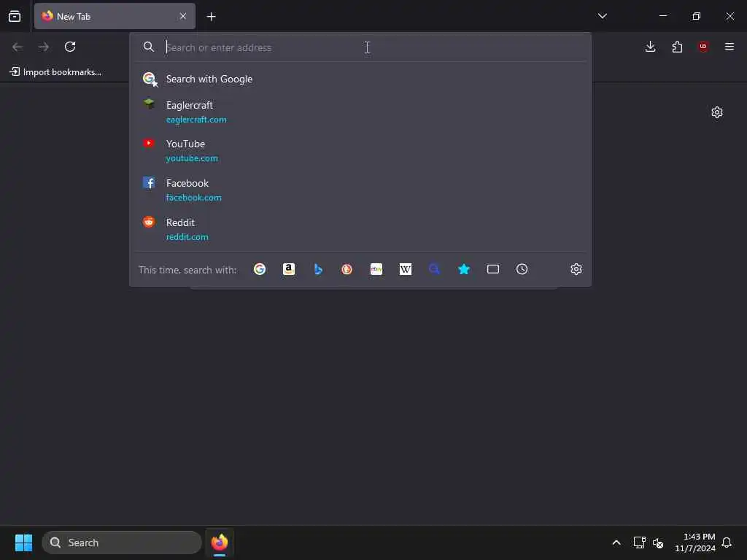This screenshot has height=560, width=747.
Task: Choose Search with Google suggestion
Action: click(360, 79)
